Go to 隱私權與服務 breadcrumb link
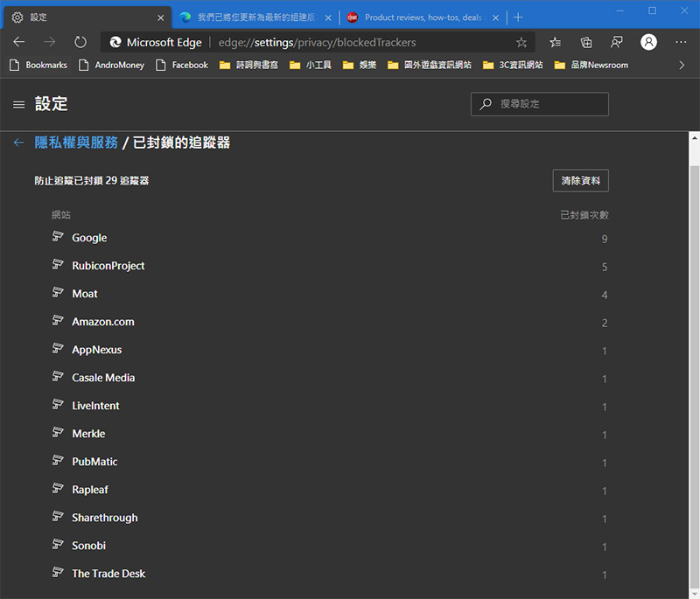Image resolution: width=700 pixels, height=599 pixels. [76, 143]
